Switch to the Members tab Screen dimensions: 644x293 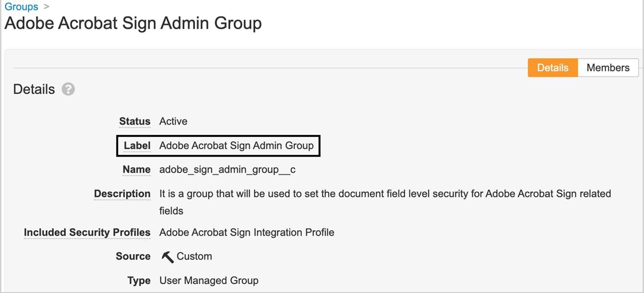[608, 67]
